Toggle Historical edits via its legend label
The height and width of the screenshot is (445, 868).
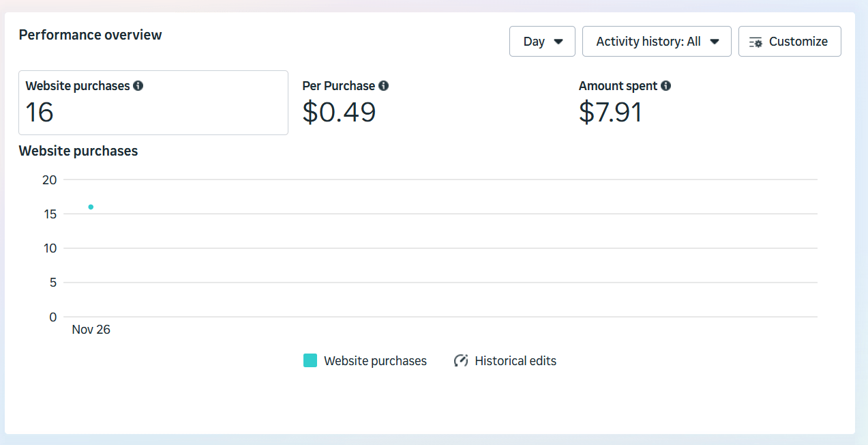(515, 360)
